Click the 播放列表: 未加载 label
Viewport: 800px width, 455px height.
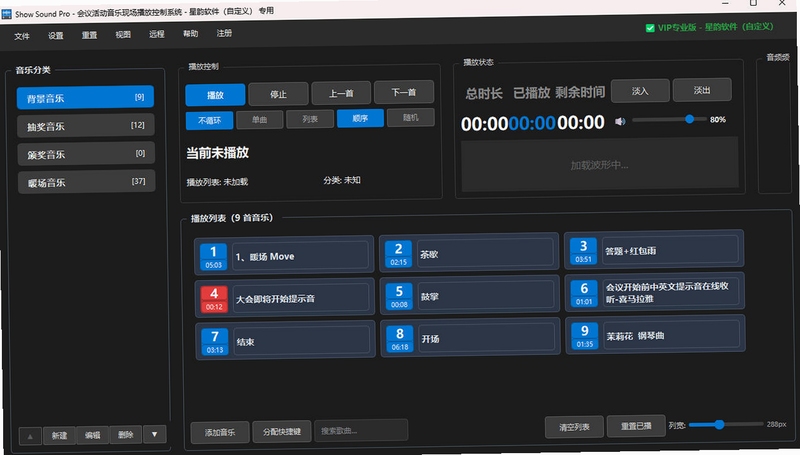click(217, 182)
